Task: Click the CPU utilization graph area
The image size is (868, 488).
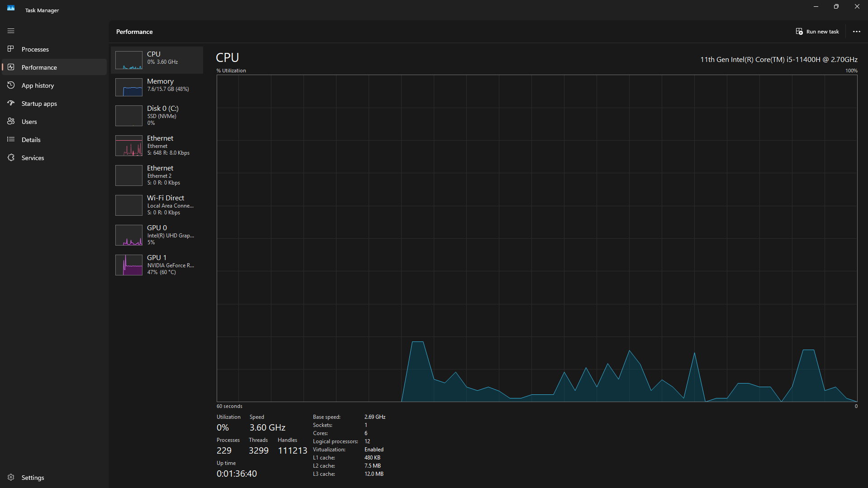Action: click(x=537, y=238)
